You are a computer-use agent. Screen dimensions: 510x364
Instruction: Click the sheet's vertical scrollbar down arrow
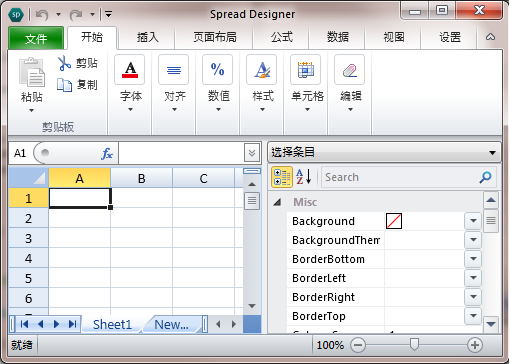[252, 306]
